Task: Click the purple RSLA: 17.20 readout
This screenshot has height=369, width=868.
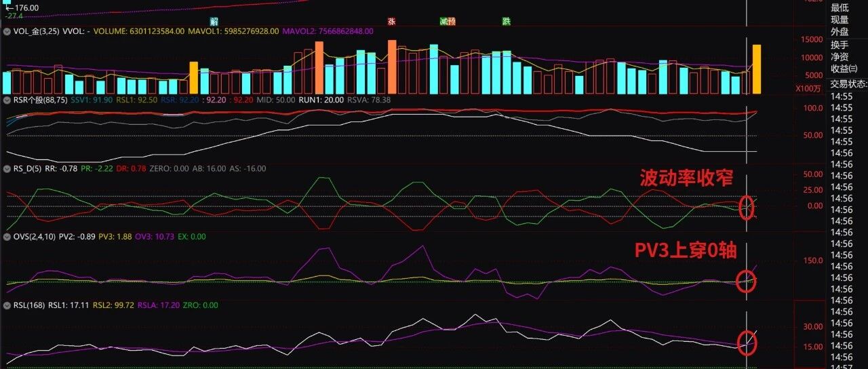Action: click(x=160, y=305)
